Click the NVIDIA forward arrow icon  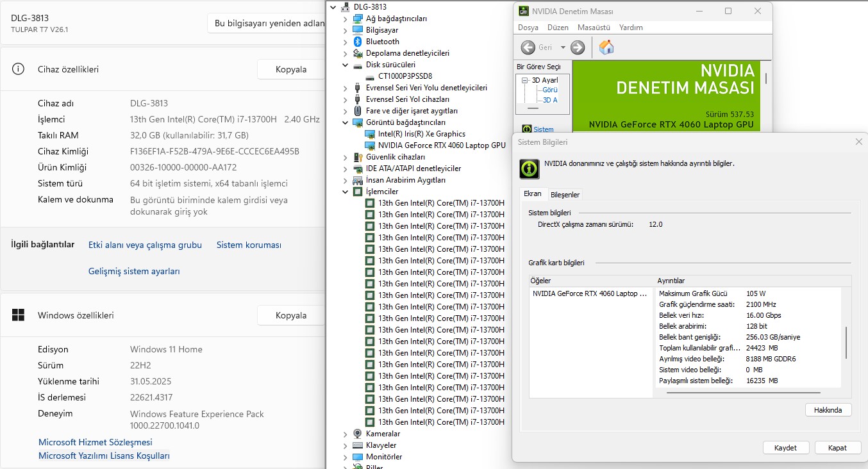578,47
